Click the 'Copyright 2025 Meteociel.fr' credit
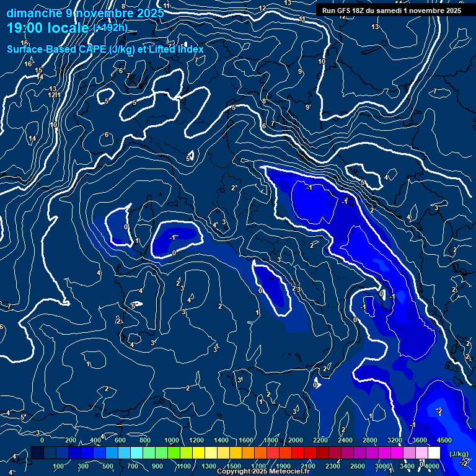 click(263, 471)
